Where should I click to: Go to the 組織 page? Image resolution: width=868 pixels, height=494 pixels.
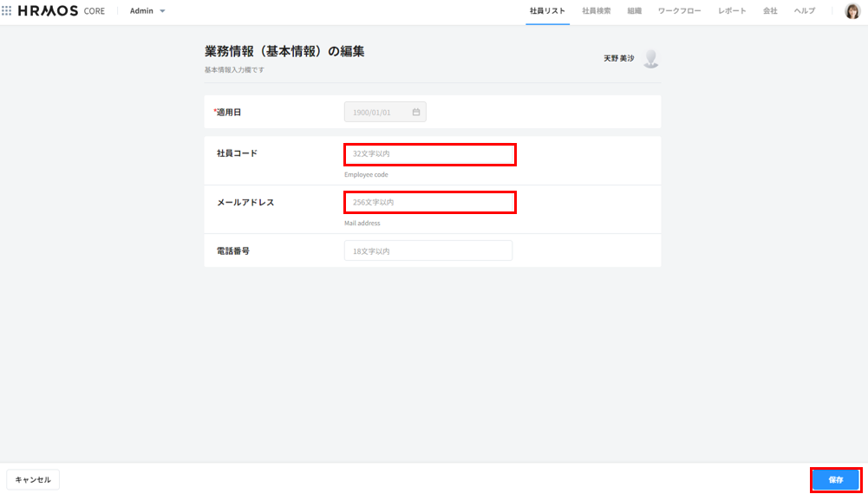click(x=635, y=11)
